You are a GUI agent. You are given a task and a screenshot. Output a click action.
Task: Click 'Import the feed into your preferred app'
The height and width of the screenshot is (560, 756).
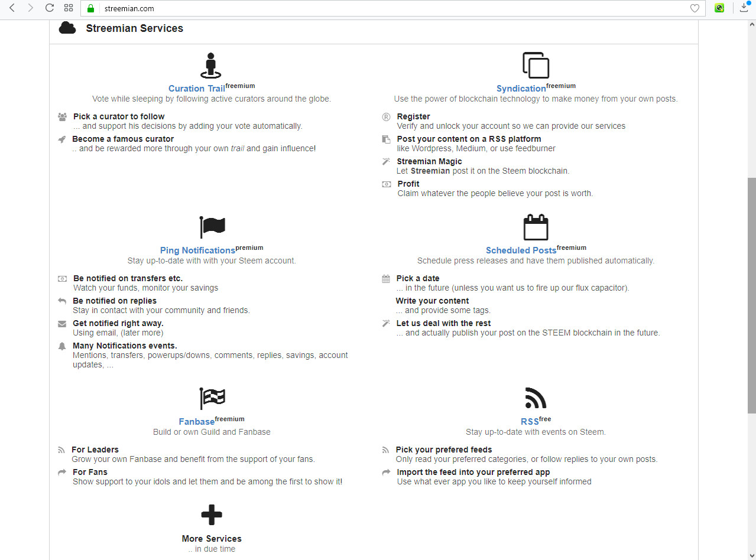[x=473, y=473]
